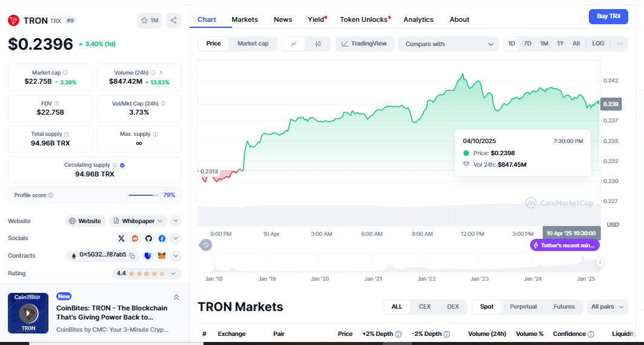Select line chart type icon
The width and height of the screenshot is (644, 345).
(x=294, y=44)
